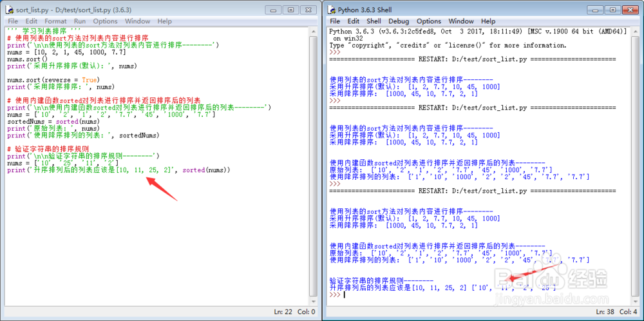644x321 pixels.
Task: Open Options menu in Python Shell
Action: (429, 21)
